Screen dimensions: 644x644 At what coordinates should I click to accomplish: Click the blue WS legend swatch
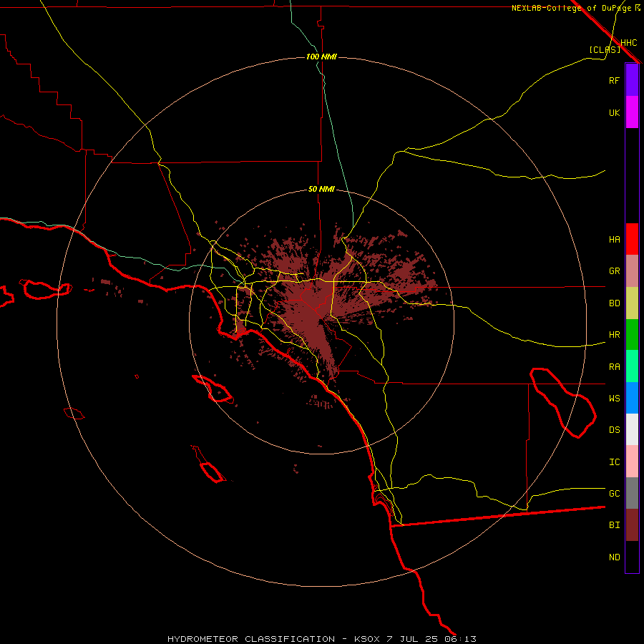click(x=632, y=398)
